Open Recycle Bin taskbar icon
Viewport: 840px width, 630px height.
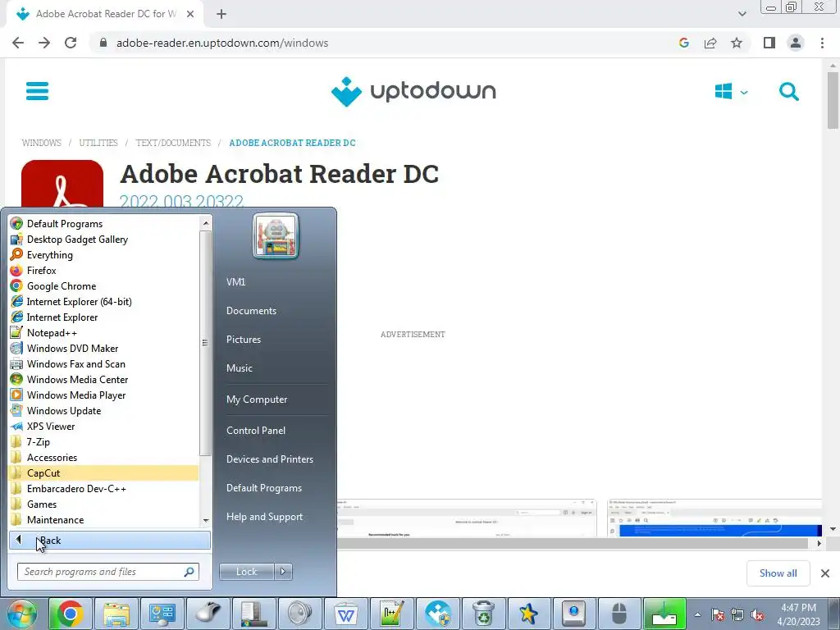coord(482,614)
